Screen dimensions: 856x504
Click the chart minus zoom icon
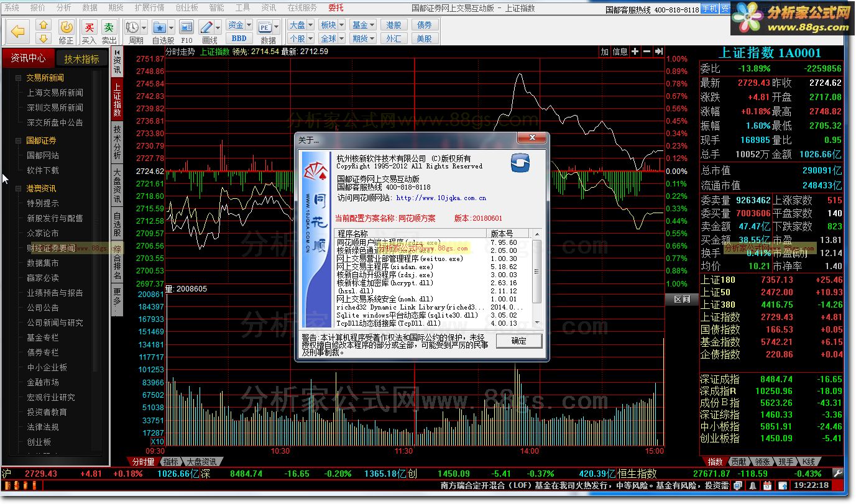(647, 52)
